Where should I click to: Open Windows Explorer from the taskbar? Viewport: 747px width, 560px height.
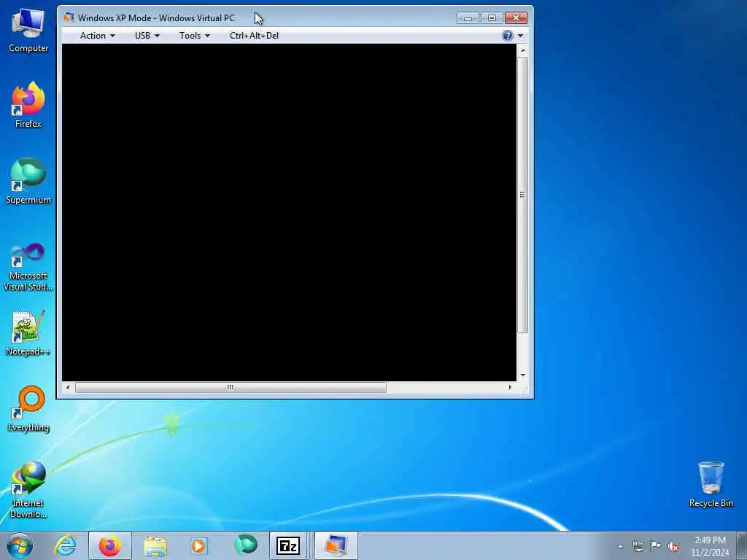(x=155, y=545)
